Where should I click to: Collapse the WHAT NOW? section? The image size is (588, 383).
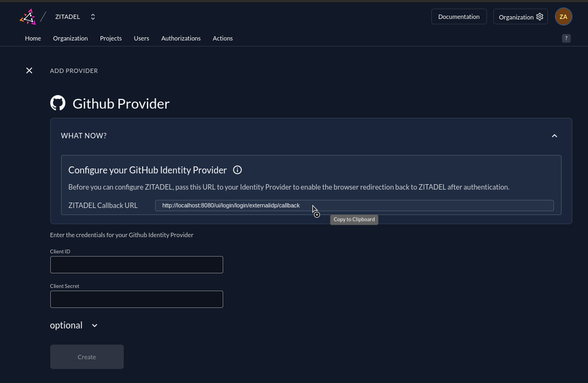click(554, 136)
